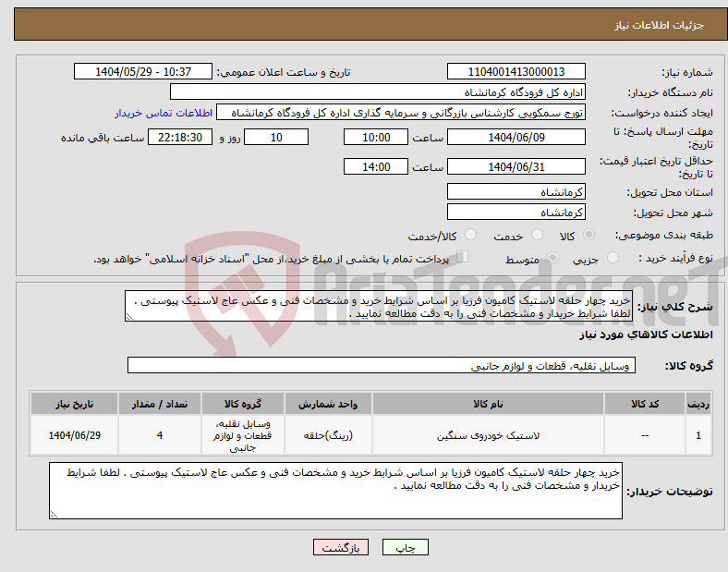Click the label شماره نیاز
The image size is (728, 572).
point(687,72)
